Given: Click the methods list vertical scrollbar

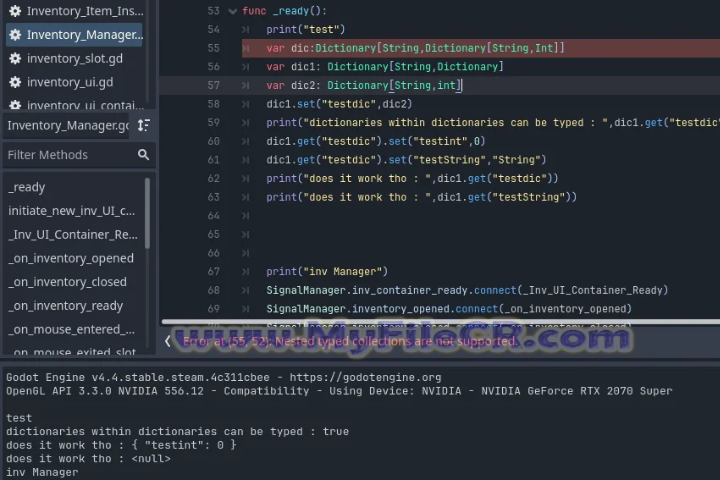Looking at the screenshot, I should (147, 214).
